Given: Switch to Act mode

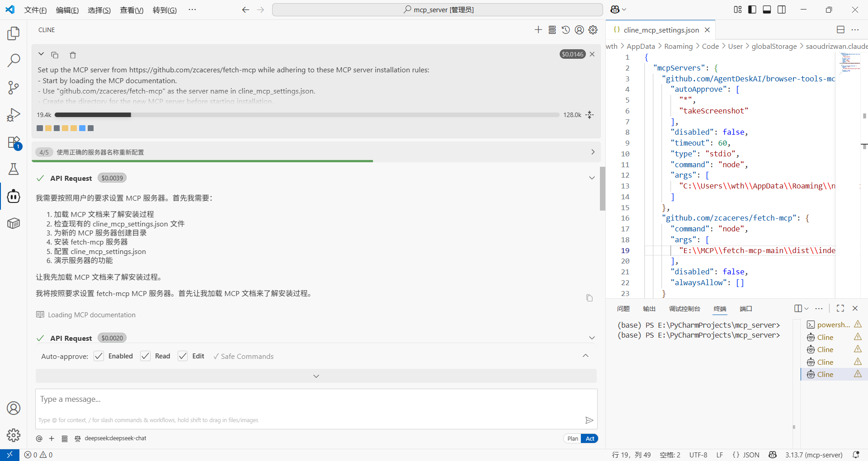Looking at the screenshot, I should pos(590,438).
